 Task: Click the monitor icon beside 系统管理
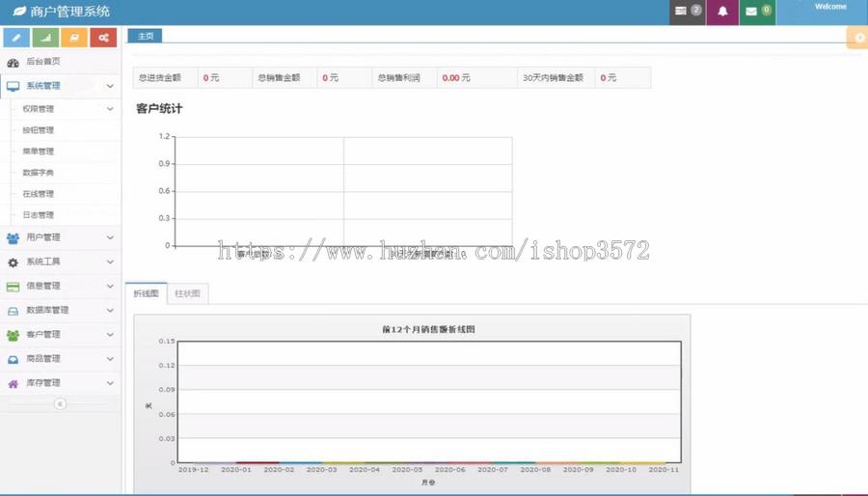[x=13, y=86]
